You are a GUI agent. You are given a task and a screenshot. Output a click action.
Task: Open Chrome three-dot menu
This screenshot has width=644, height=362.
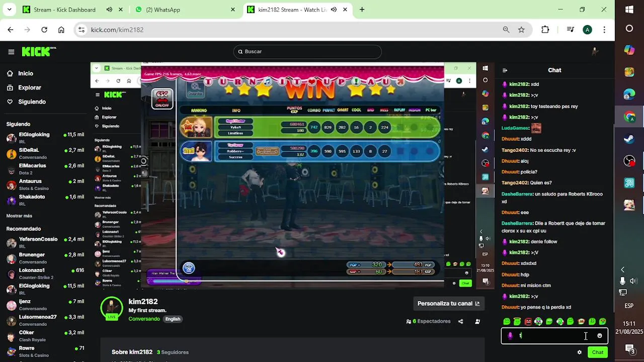[x=604, y=30]
